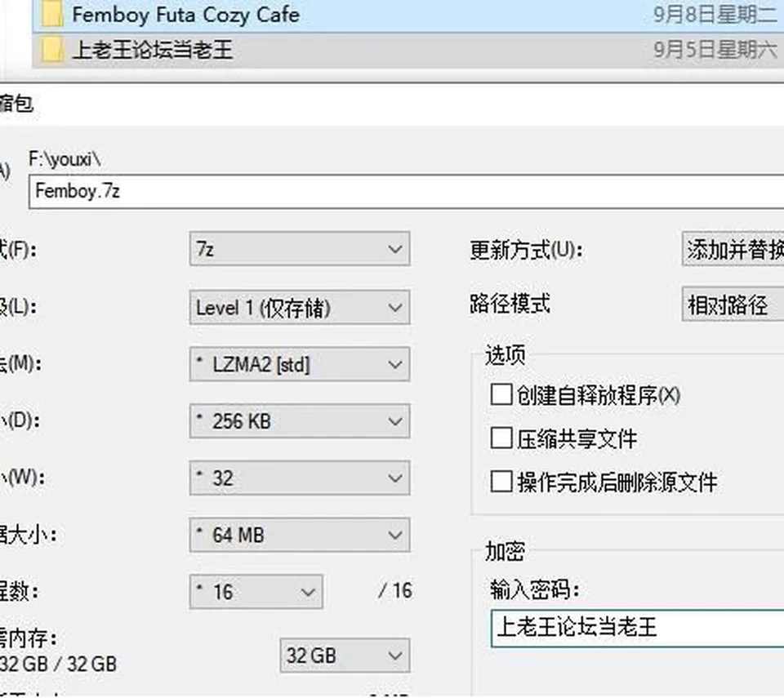
Task: Open the Femboy Futa Cozy Cafe folder row
Action: tap(408, 15)
